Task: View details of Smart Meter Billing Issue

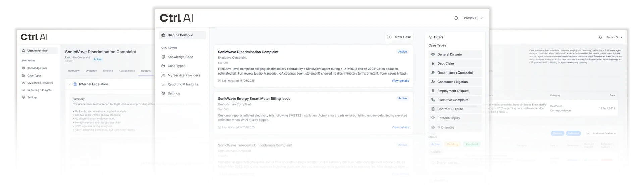Action: tap(400, 127)
